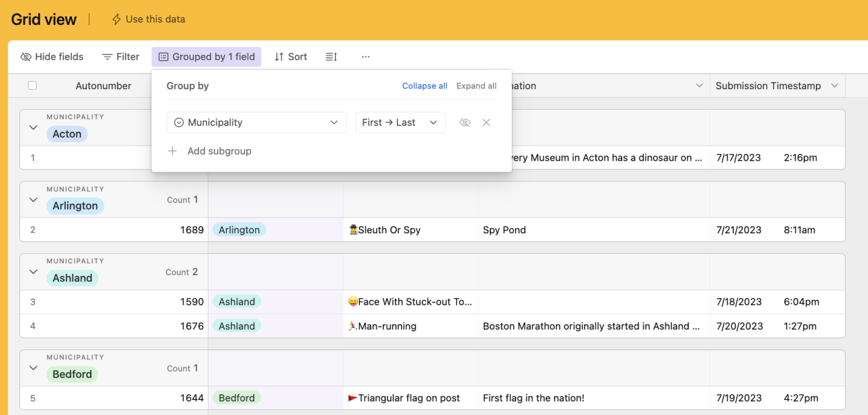Open the First → Last order dropdown

[x=400, y=123]
